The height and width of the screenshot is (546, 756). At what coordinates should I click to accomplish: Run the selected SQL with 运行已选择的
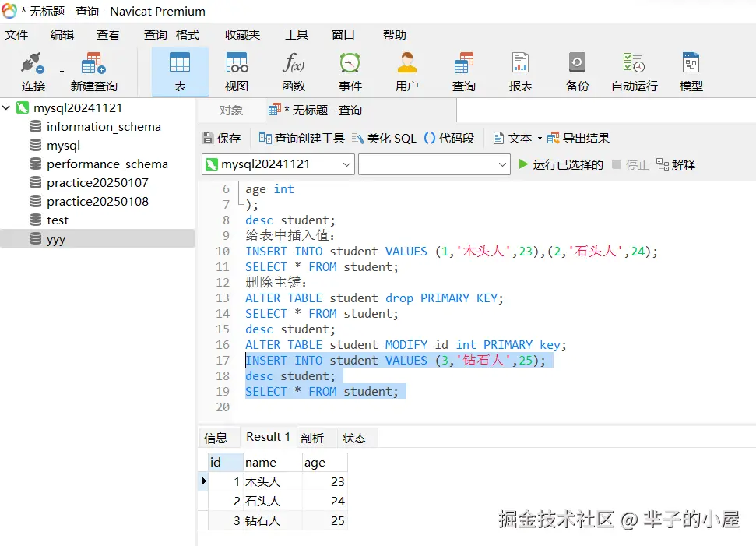click(x=561, y=164)
